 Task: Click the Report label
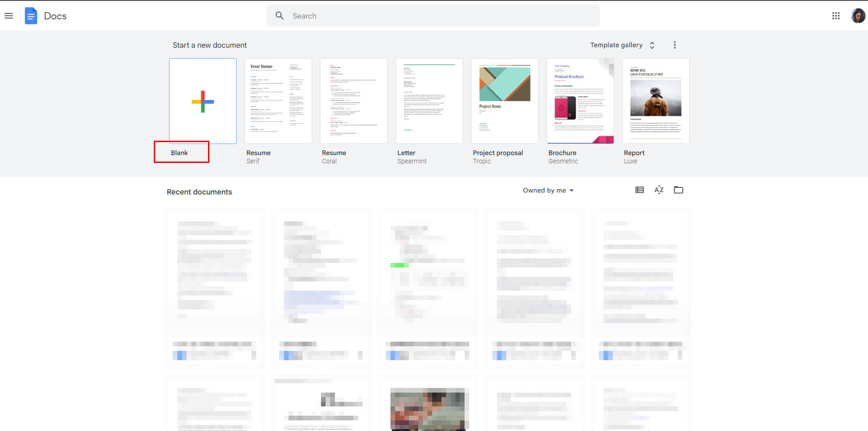point(634,153)
